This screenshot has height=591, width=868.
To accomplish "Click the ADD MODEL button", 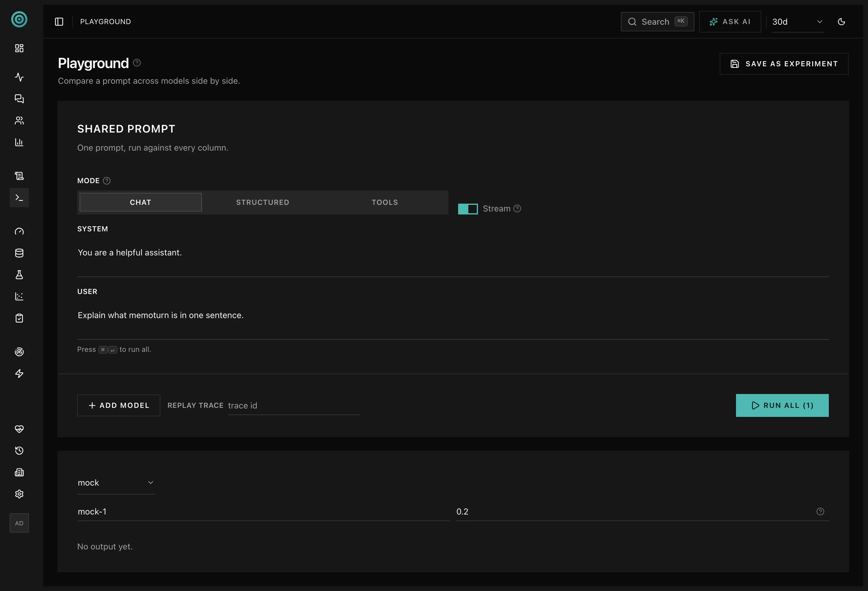I will [x=119, y=405].
